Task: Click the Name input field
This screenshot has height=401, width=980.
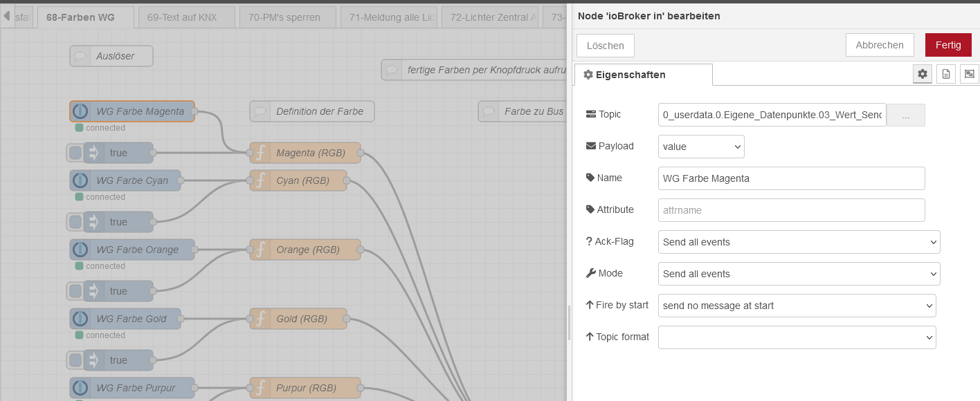Action: pyautogui.click(x=791, y=178)
